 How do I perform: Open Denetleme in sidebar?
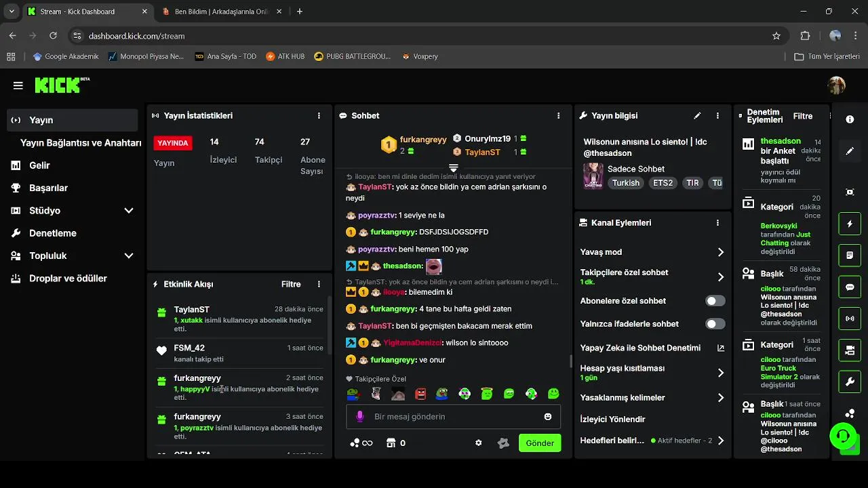[52, 233]
